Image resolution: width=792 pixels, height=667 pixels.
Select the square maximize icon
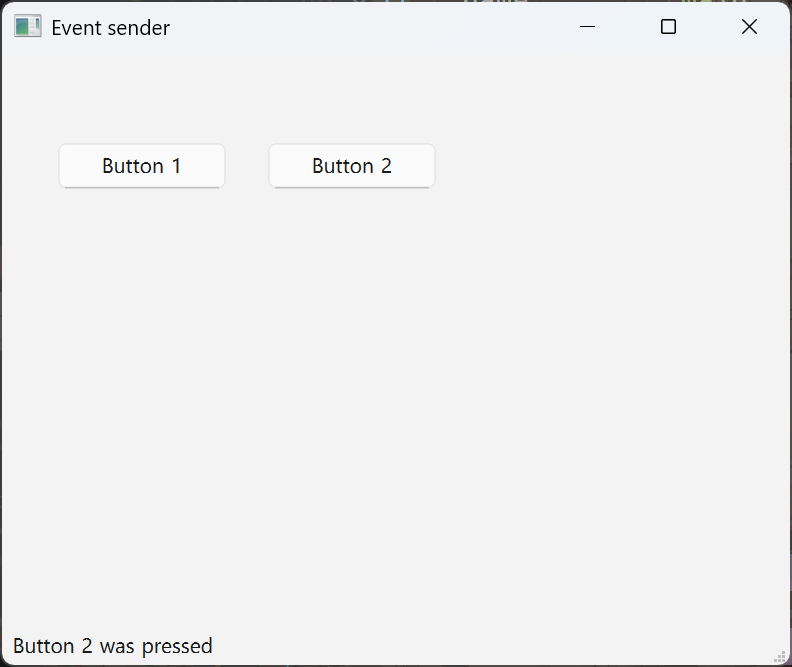(669, 27)
